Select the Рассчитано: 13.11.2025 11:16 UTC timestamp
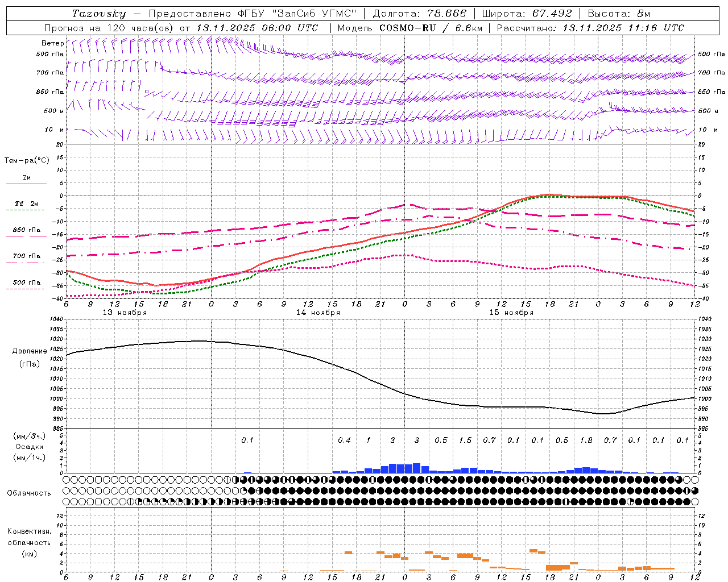Screen dimensions: 728x582 click(x=590, y=28)
